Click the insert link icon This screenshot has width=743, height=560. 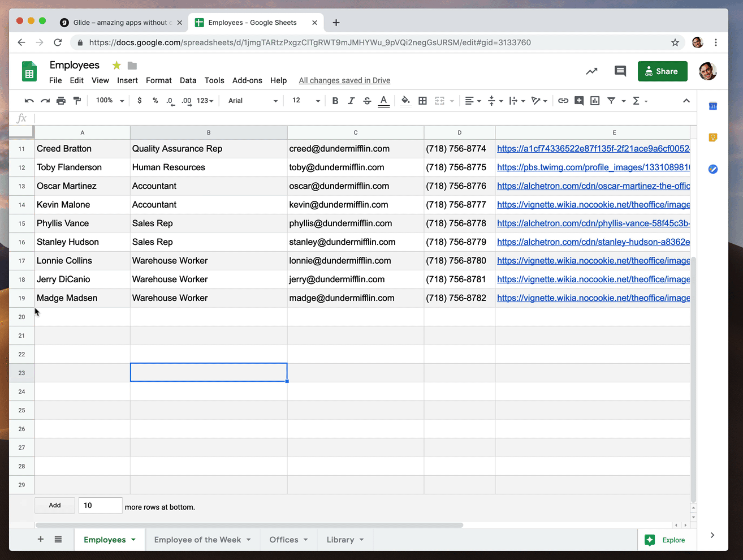coord(563,101)
